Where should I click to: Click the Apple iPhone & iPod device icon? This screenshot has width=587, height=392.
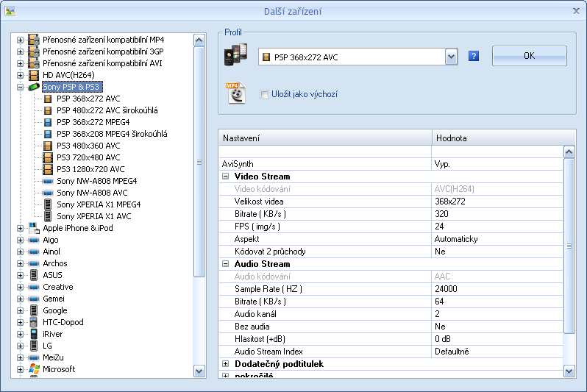34,228
